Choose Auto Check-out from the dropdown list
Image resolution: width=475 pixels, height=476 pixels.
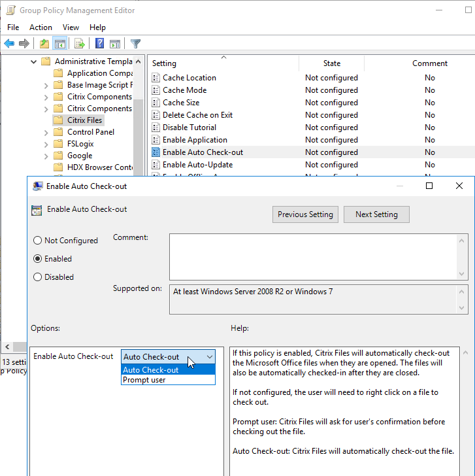(168, 370)
